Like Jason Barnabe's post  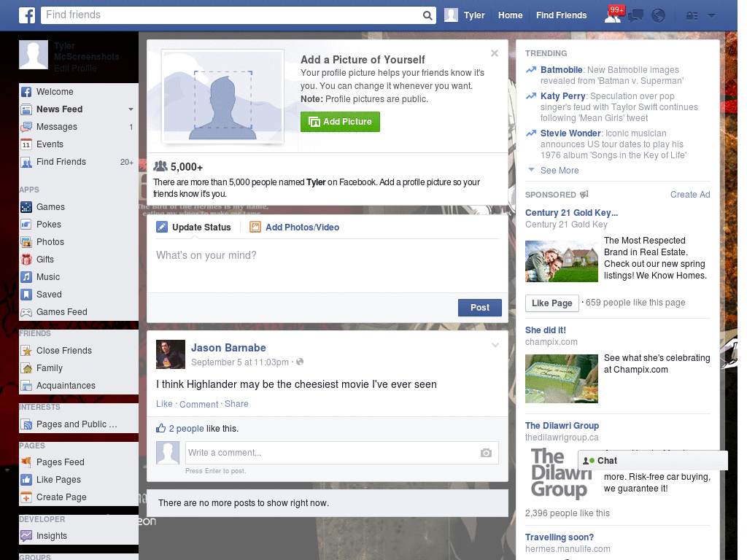(x=164, y=404)
